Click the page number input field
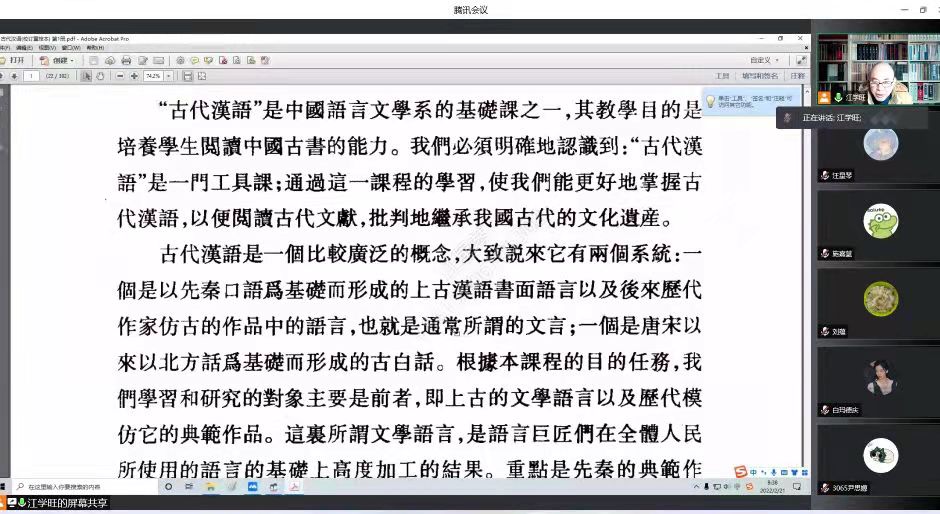The image size is (940, 514). [32, 76]
